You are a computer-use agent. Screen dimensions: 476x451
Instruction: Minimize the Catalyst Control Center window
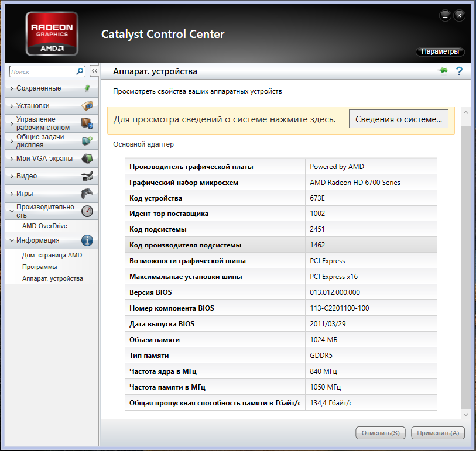click(x=445, y=15)
